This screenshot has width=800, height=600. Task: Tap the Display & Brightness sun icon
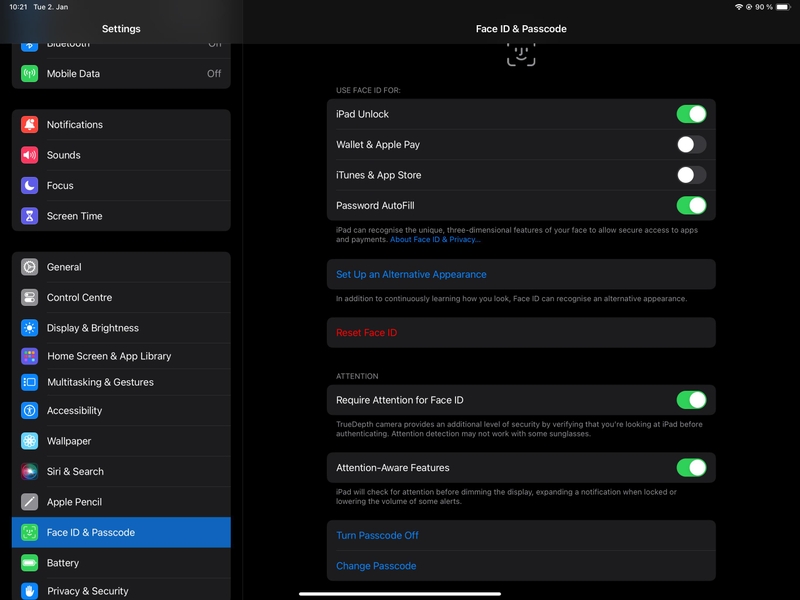[x=30, y=328]
